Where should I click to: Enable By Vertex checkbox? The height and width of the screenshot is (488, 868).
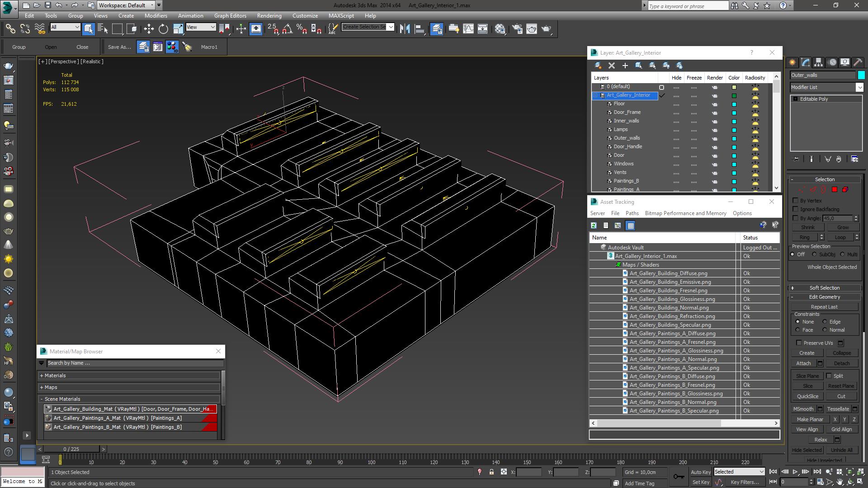tap(795, 201)
